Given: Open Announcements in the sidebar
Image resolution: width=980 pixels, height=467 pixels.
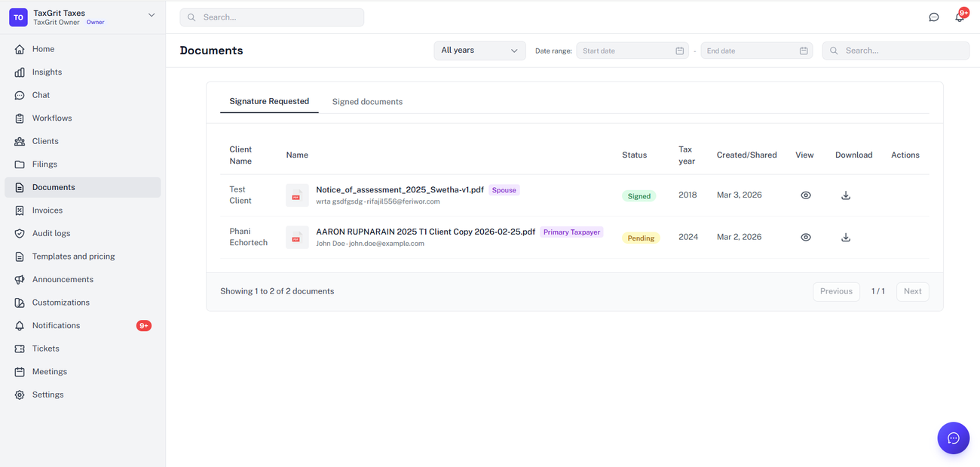Looking at the screenshot, I should pyautogui.click(x=82, y=280).
